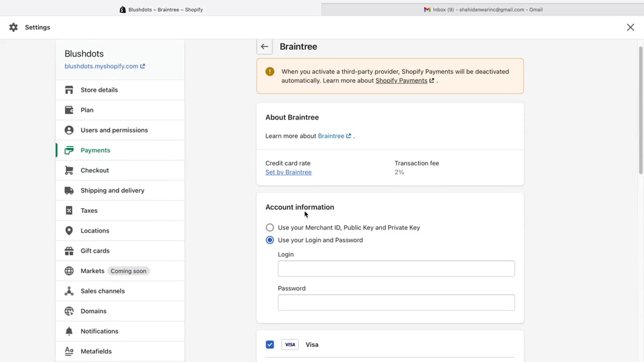Click the Plan wallet icon
The width and height of the screenshot is (644, 362).
(x=69, y=110)
